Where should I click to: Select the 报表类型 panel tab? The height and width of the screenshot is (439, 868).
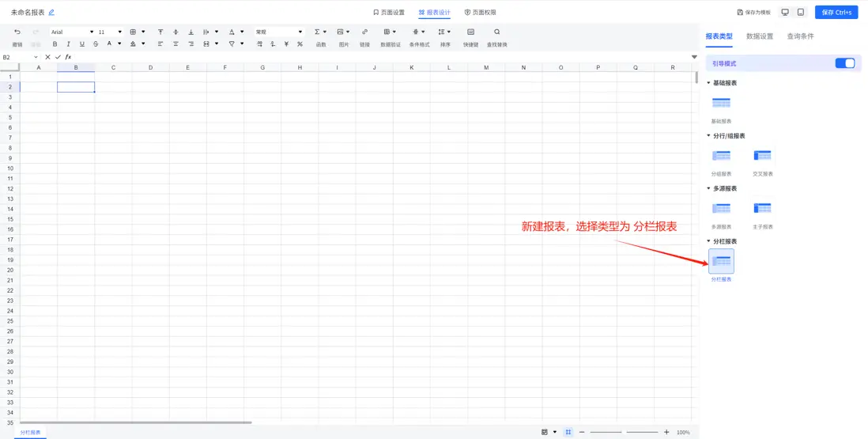719,36
